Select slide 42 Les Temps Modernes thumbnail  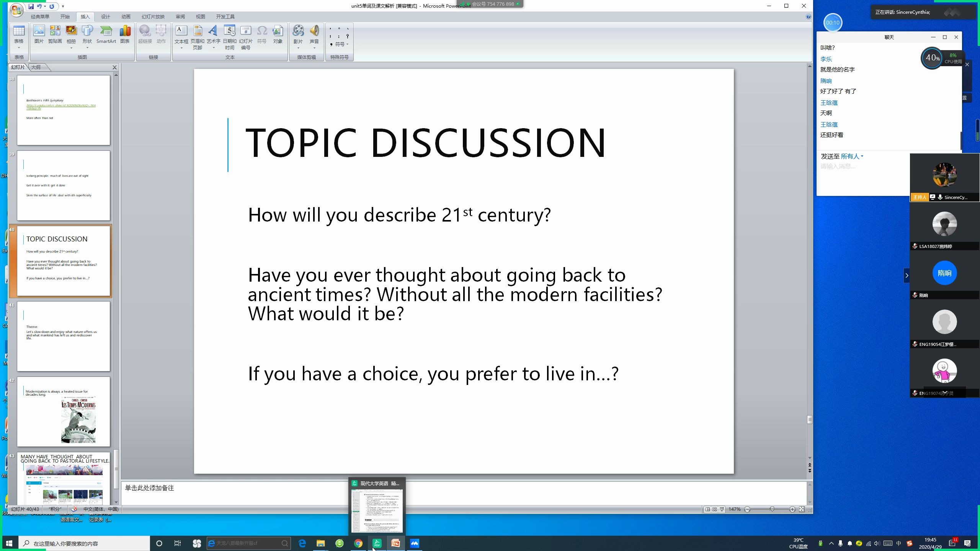coord(64,412)
